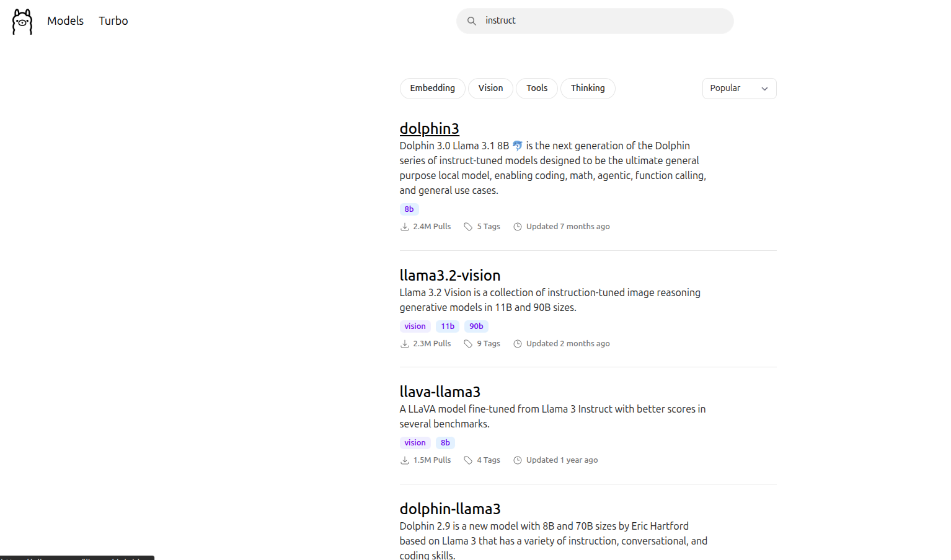Click the vision tag under llama3.2-vision
The width and height of the screenshot is (951, 560).
pos(415,326)
